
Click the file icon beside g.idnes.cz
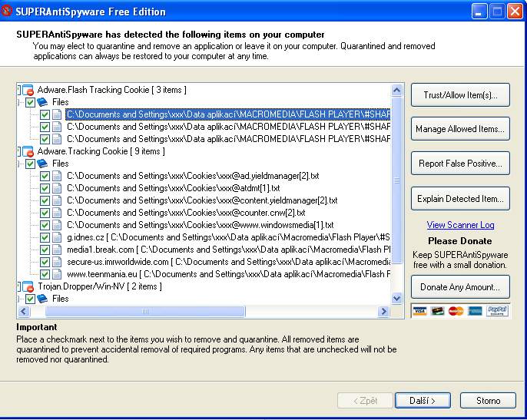tap(57, 237)
